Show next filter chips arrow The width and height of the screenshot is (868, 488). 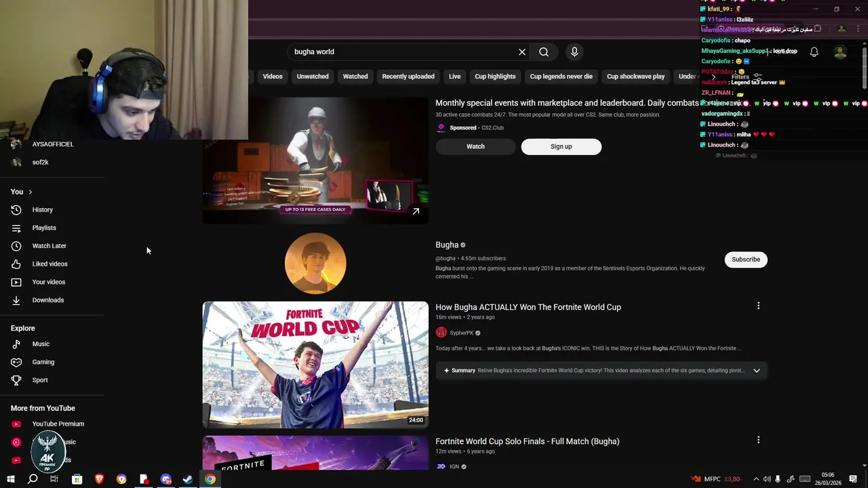(714, 77)
